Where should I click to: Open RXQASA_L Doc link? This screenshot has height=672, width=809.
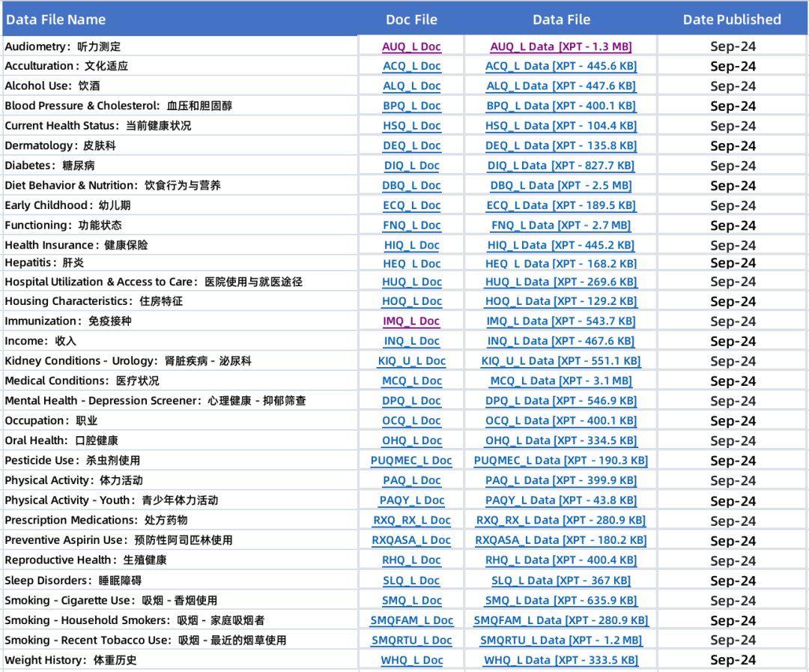(411, 540)
